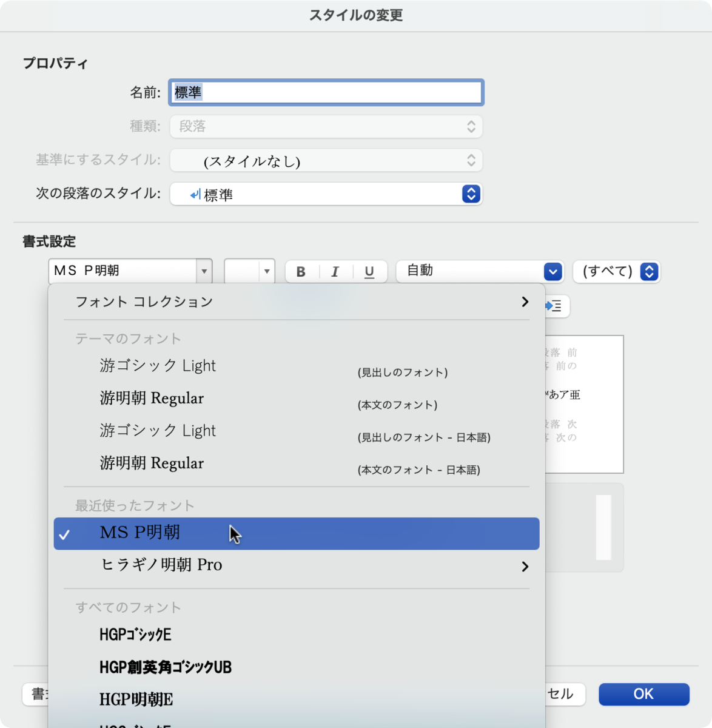Open the 次の段落のスタイル dropdown
712x728 pixels.
click(326, 194)
